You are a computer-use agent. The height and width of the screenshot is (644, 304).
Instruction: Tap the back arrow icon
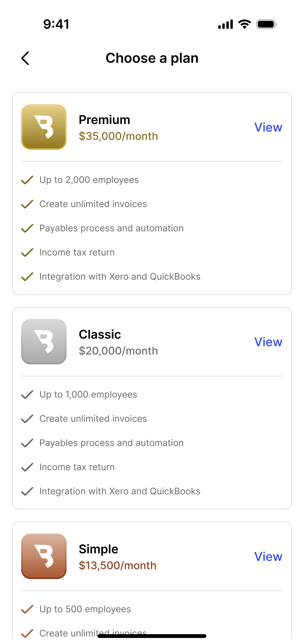click(x=25, y=58)
